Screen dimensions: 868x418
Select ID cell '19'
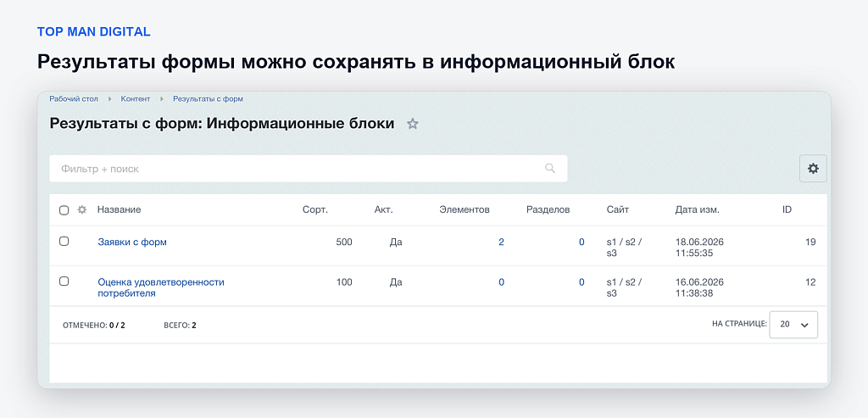810,242
